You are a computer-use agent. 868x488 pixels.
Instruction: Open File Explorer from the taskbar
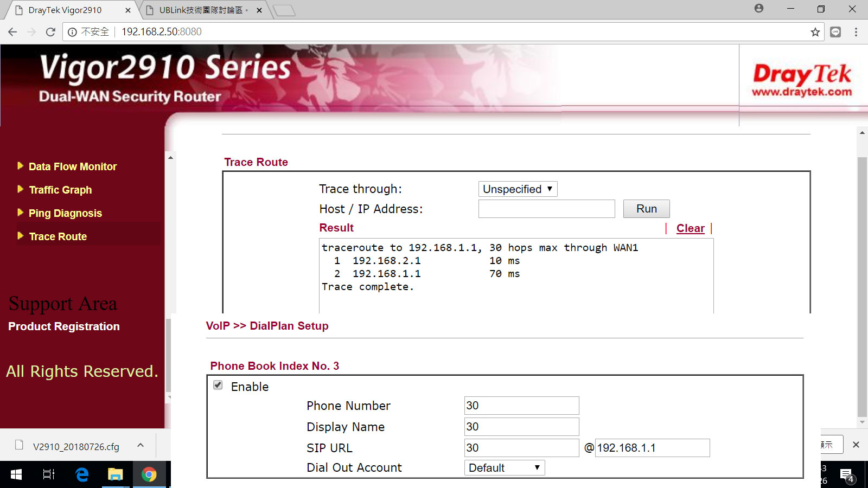click(115, 474)
